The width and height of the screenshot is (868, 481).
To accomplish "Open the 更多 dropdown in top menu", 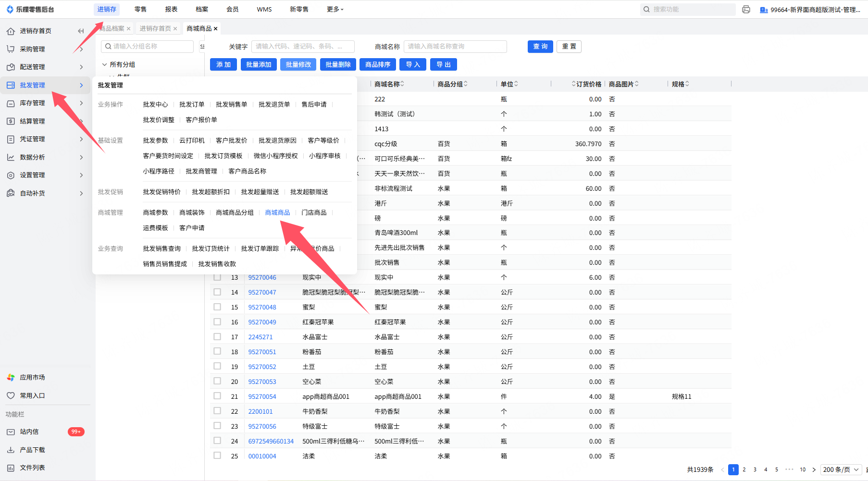I will (x=335, y=9).
